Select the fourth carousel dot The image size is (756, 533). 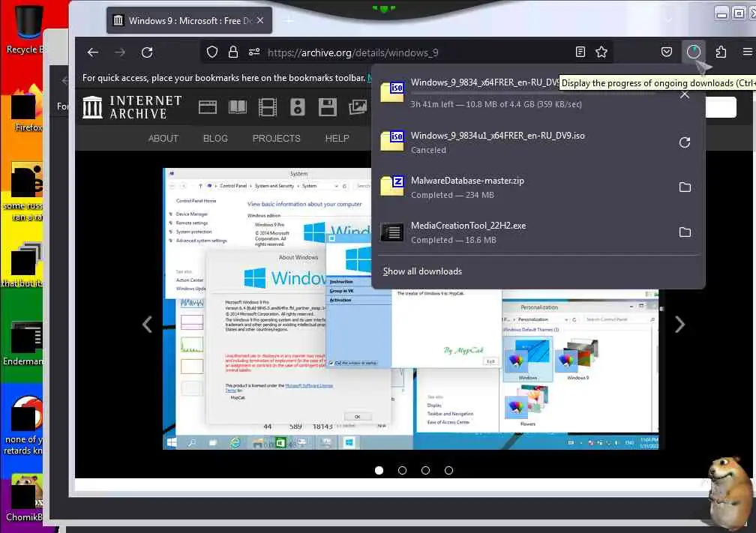tap(448, 470)
